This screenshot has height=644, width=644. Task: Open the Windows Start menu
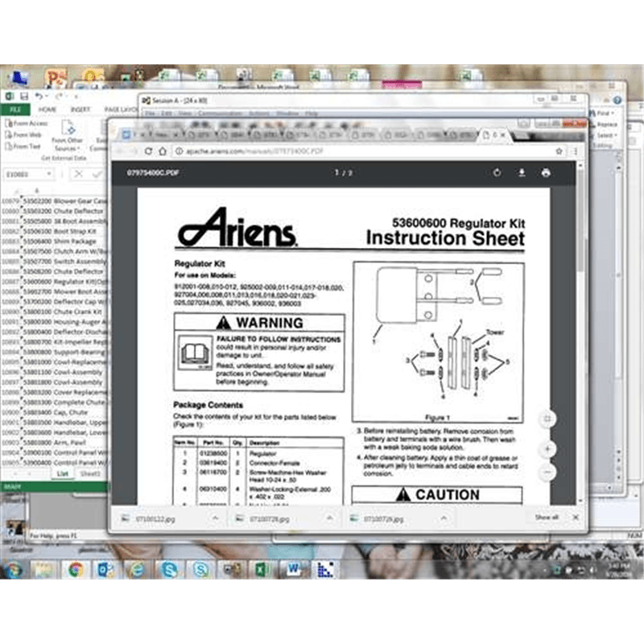coord(13,569)
